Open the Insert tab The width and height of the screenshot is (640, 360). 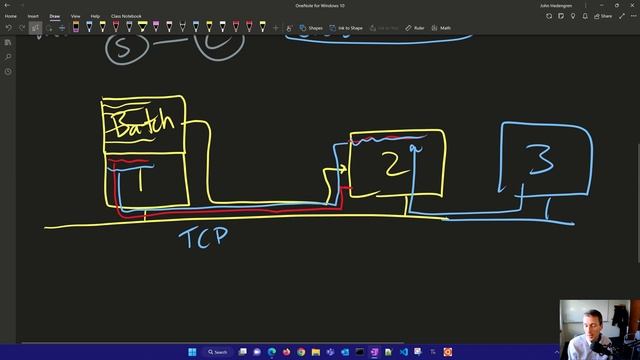click(33, 16)
